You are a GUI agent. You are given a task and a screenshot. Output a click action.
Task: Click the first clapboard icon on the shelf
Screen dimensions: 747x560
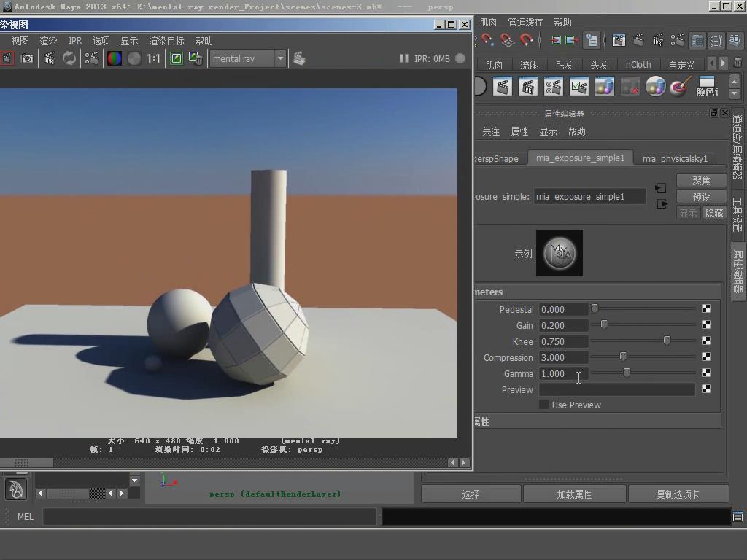(x=502, y=87)
